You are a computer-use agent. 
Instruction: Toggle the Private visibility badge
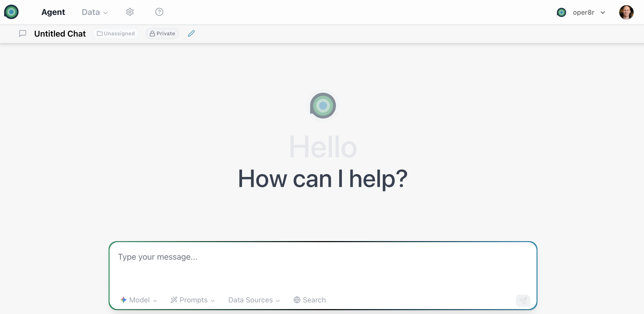(x=162, y=33)
